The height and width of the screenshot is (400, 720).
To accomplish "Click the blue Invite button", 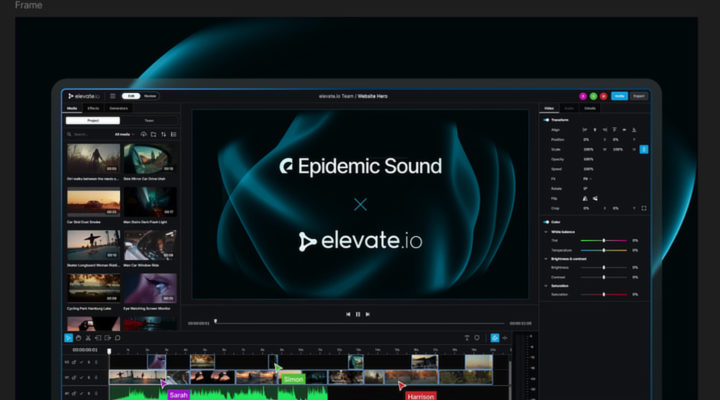I will tap(619, 96).
